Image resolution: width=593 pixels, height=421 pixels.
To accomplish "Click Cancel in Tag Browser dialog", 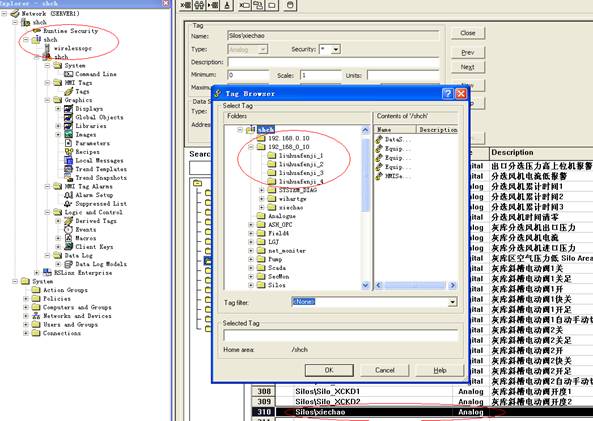I will click(x=385, y=370).
